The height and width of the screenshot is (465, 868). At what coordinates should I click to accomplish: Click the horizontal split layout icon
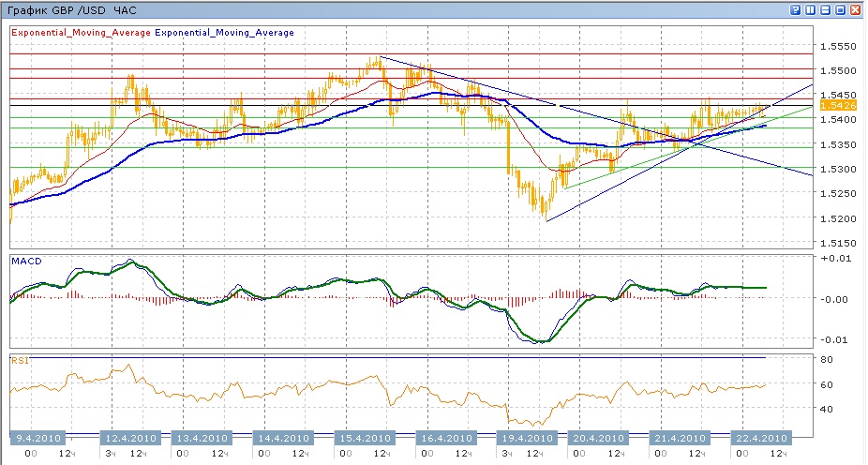coord(826,9)
